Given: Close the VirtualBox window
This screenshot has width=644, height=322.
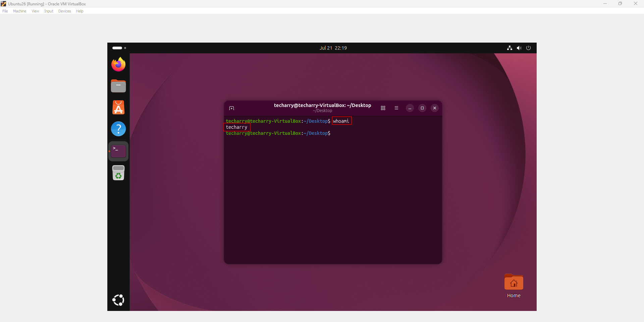Looking at the screenshot, I should point(636,4).
